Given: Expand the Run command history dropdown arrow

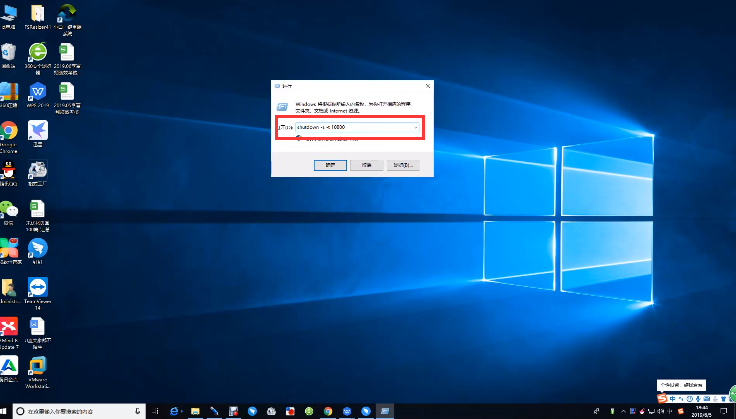Looking at the screenshot, I should coord(417,128).
